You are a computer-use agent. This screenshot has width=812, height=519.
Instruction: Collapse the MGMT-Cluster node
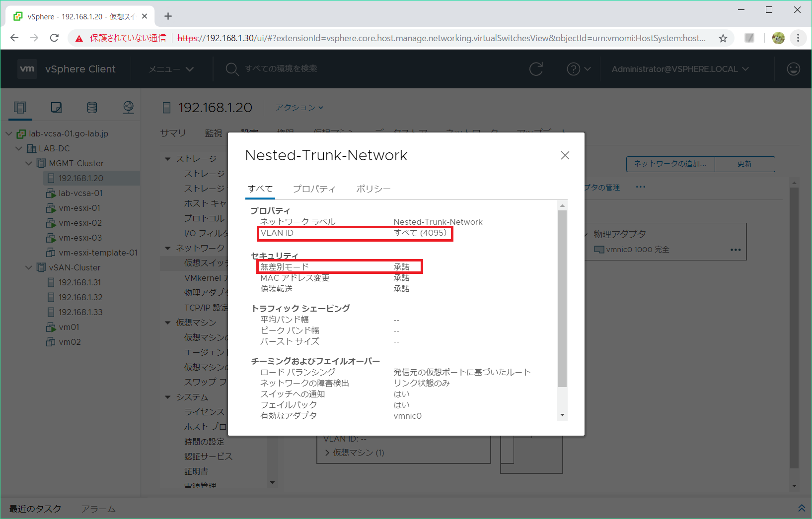(x=28, y=163)
